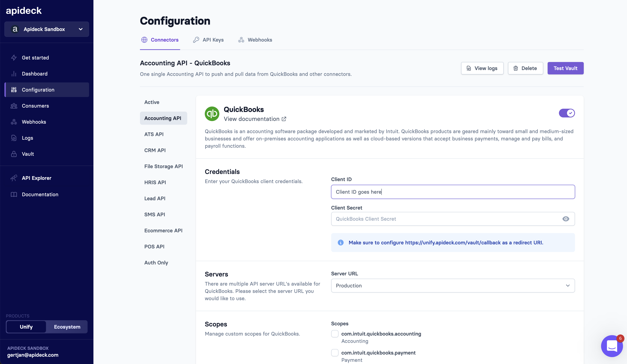Open the Server URL Production dropdown

pos(453,285)
